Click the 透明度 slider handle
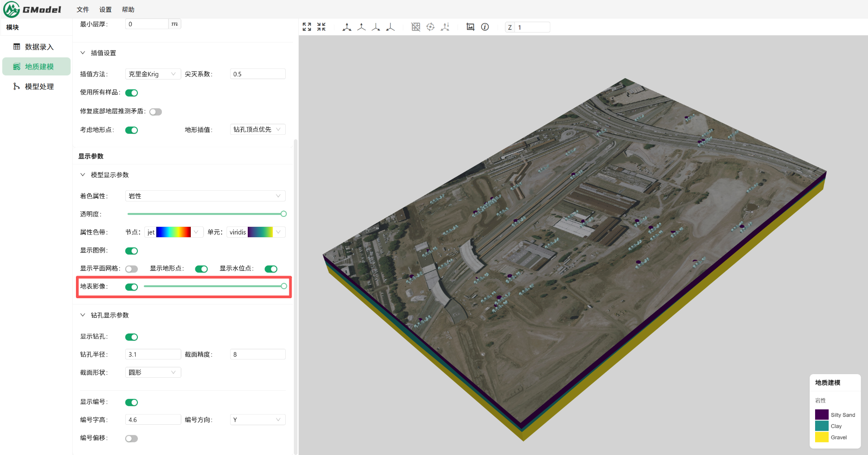Screen dimensions: 868x455 [x=283, y=214]
